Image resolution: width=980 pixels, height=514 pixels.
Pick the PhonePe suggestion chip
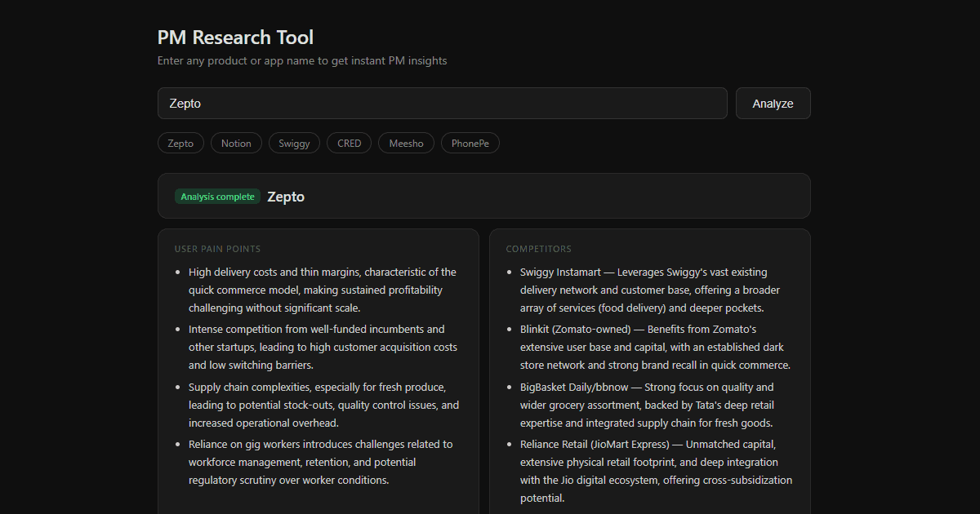(x=470, y=143)
